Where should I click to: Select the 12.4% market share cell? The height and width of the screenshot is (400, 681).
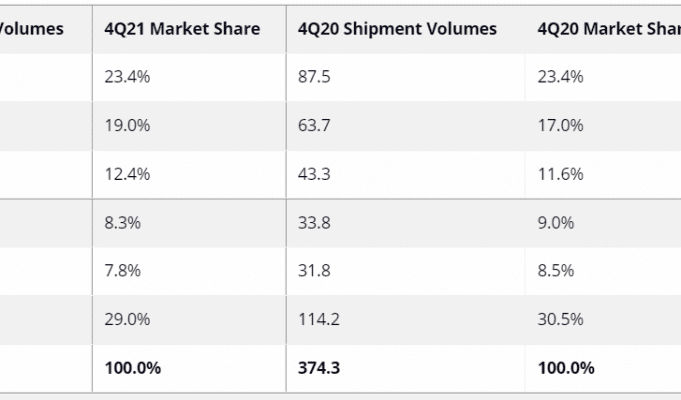pos(127,174)
